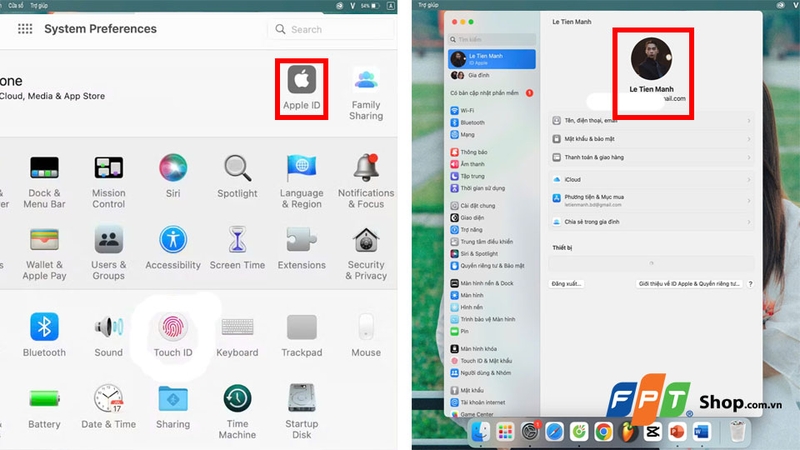Screen dimensions: 800x450
Task: Expand Chia sẻ trong gia đình row
Action: tap(652, 222)
